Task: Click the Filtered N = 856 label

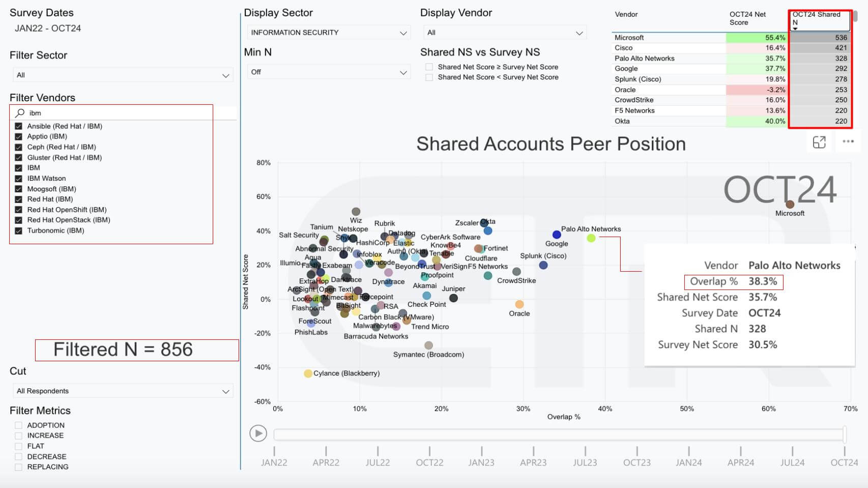Action: click(136, 350)
